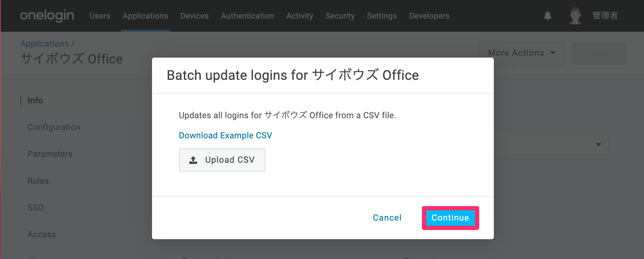Open the Applications menu
Image resolution: width=644 pixels, height=259 pixels.
click(x=145, y=16)
